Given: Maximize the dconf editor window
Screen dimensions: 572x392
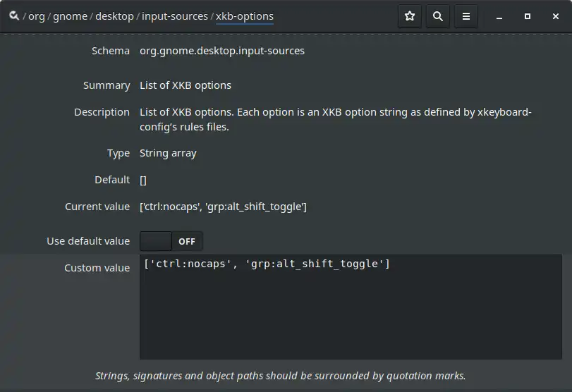Looking at the screenshot, I should (x=528, y=16).
